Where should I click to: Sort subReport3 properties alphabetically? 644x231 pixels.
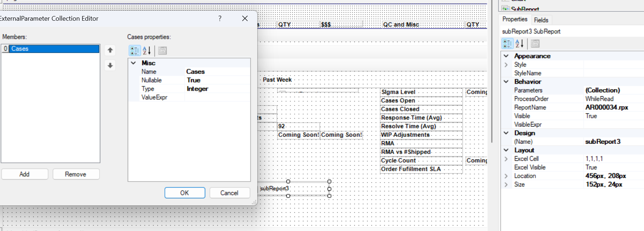519,43
